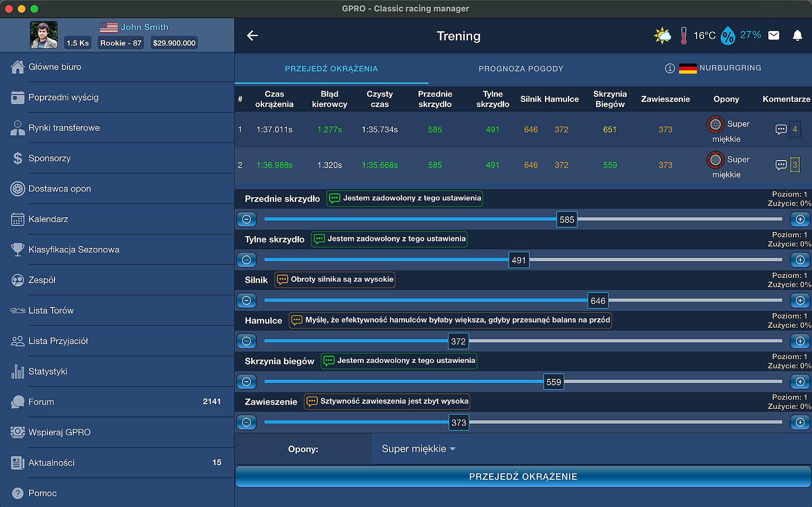Screen dimensions: 812x507
Task: Click the circuit info icon beside Nurburgring
Action: (x=670, y=69)
